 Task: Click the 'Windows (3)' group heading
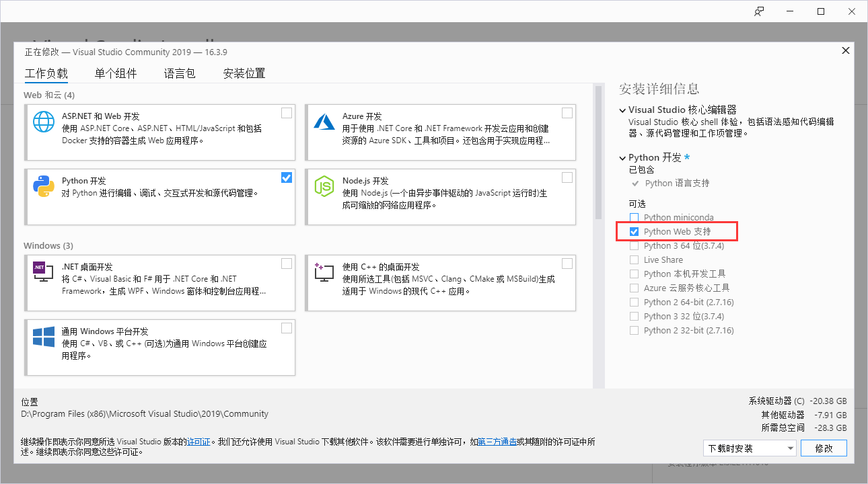tap(48, 245)
